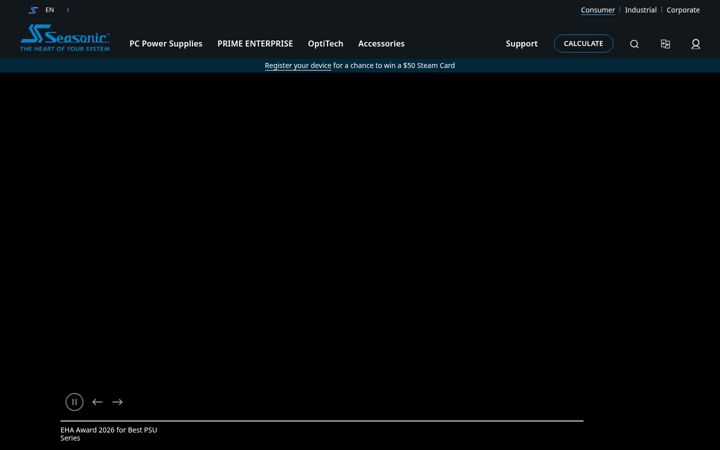
Task: Open the OptiTech menu
Action: tap(326, 44)
